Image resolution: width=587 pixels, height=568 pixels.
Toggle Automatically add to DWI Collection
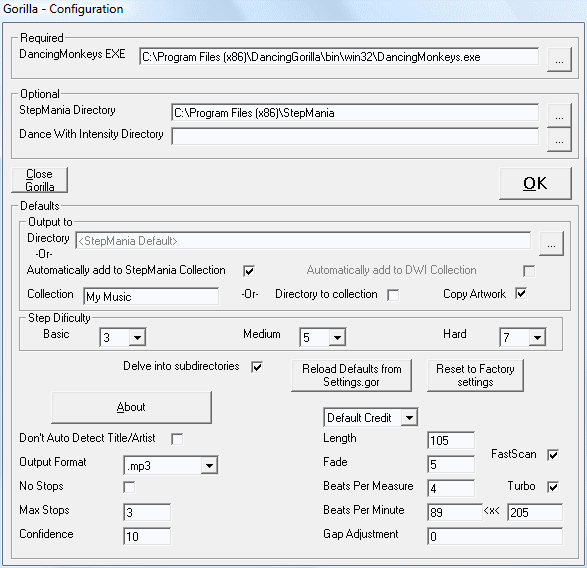tap(529, 271)
